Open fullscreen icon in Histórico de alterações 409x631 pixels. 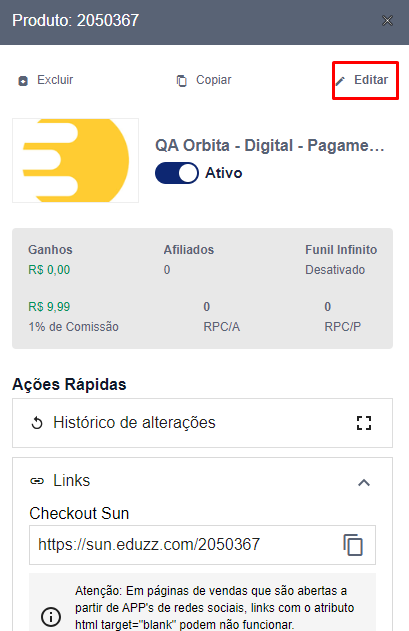coord(364,423)
